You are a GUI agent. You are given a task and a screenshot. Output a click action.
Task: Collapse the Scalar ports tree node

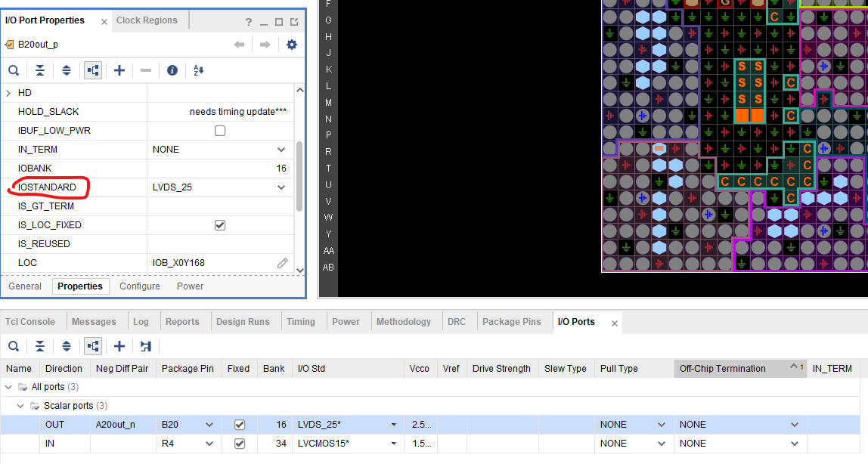click(x=20, y=406)
